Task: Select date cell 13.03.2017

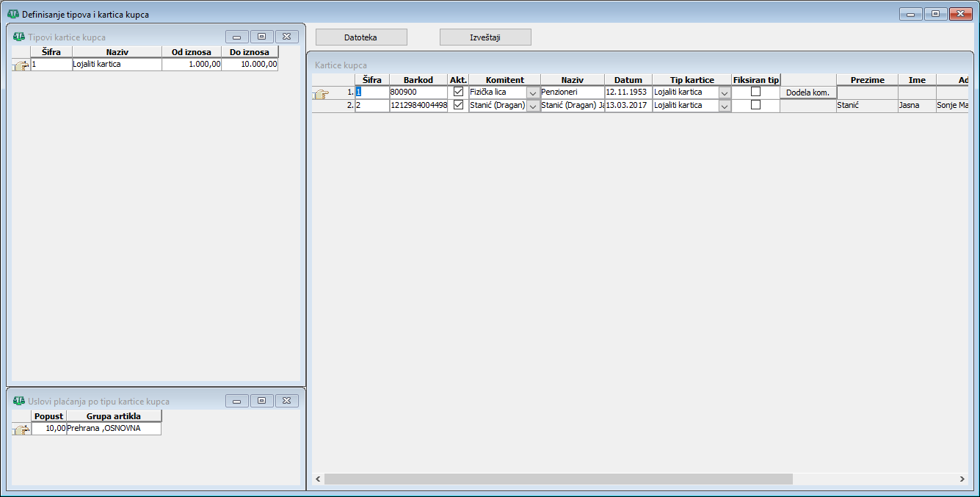Action: pos(628,106)
